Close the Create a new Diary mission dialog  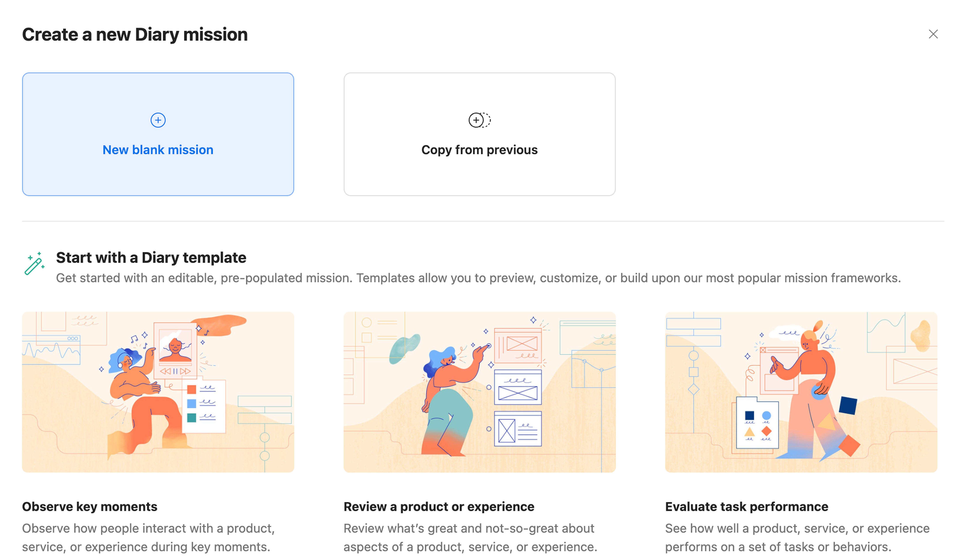tap(933, 34)
